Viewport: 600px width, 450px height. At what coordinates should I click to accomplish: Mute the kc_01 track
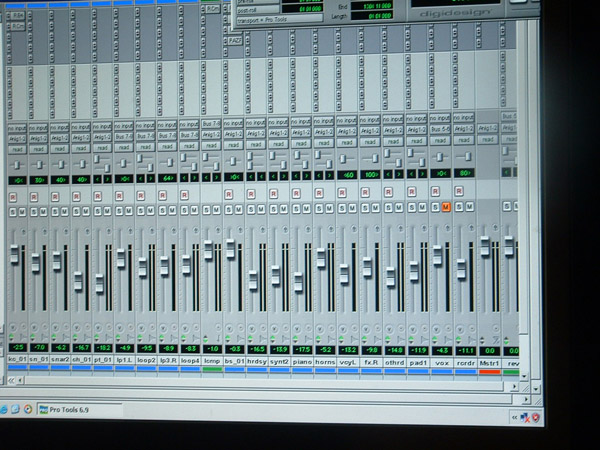22,212
